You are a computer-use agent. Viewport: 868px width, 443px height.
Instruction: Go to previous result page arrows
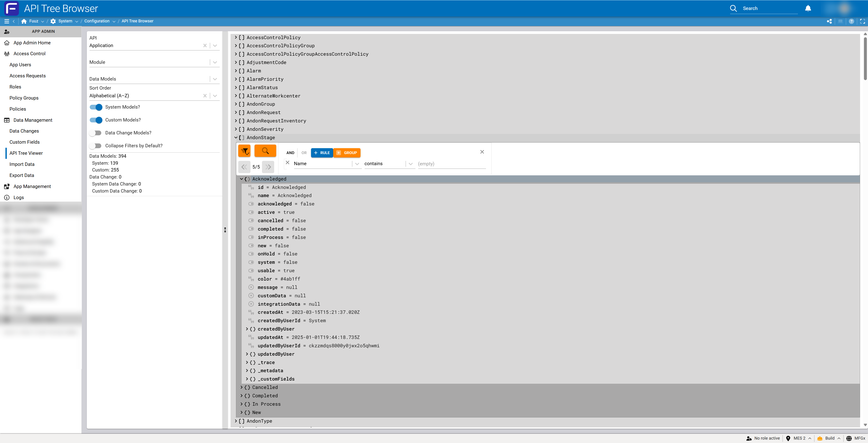point(244,167)
